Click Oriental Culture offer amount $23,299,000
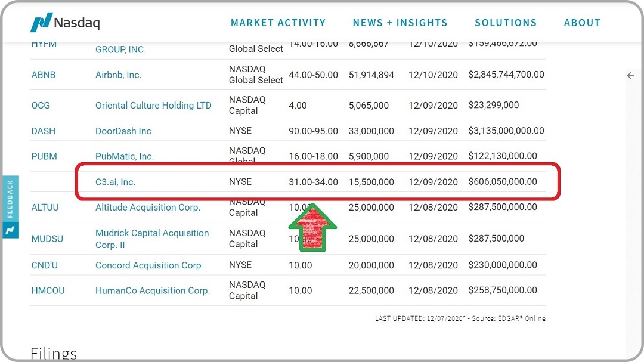Viewport: 644px width, 362px height. [493, 105]
